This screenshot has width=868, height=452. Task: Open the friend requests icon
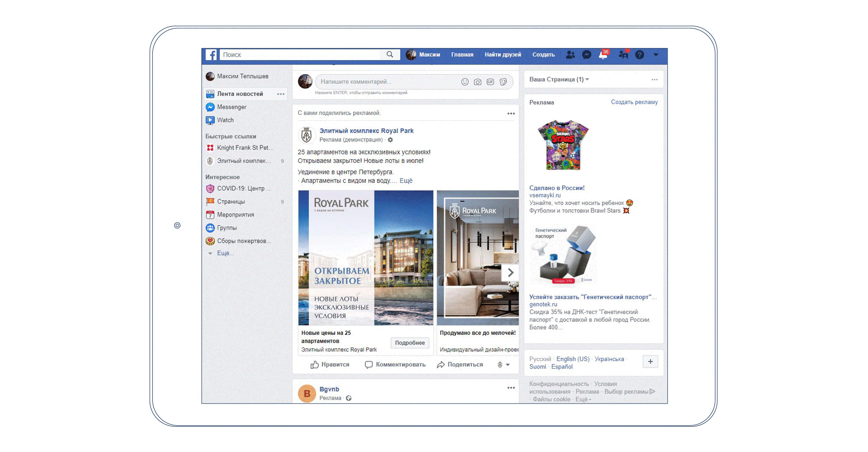(571, 55)
